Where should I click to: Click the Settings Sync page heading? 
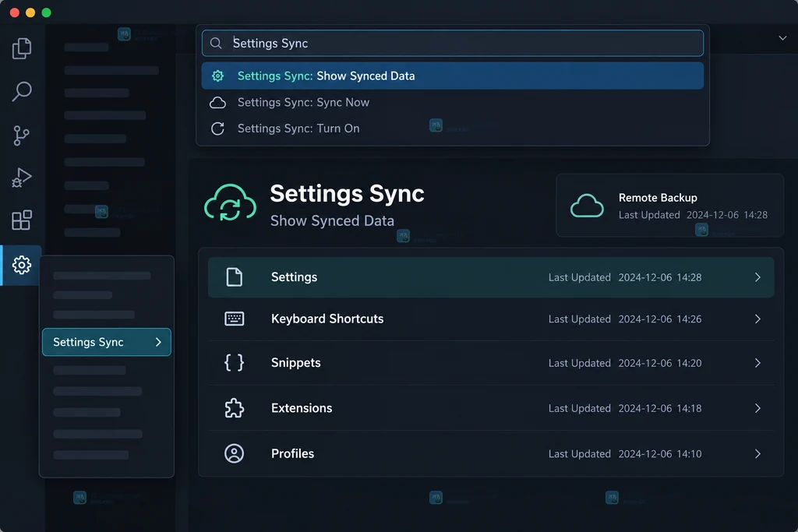coord(347,194)
